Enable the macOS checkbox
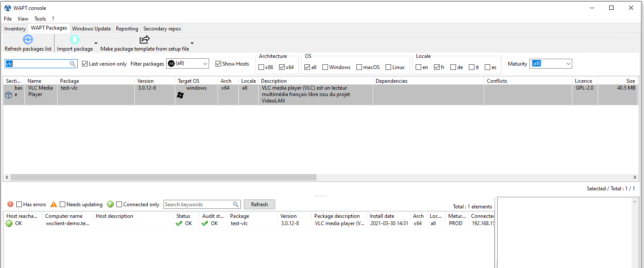The image size is (644, 268). [x=359, y=67]
